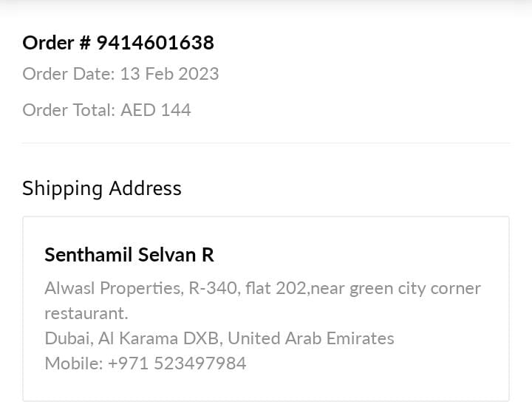Viewport: 532px width, 410px height.
Task: Click "Alwasl Properties" in the address
Action: click(x=112, y=288)
